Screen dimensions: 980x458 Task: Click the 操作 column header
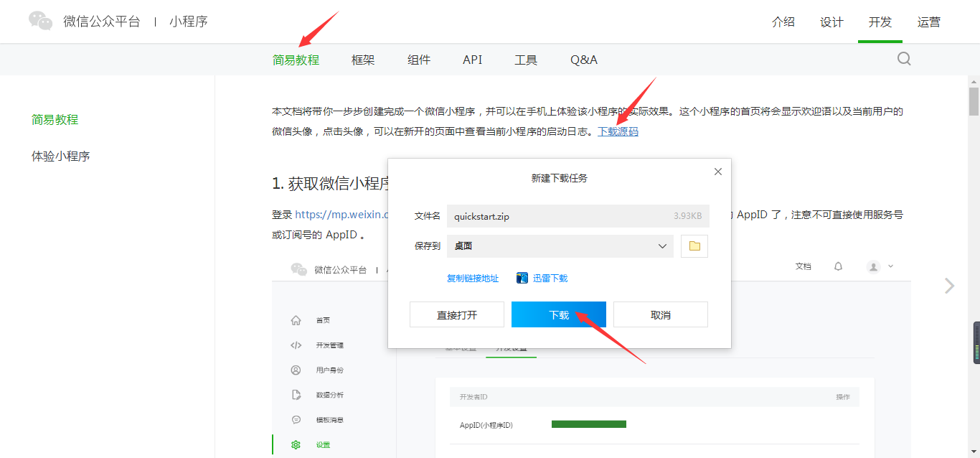coord(843,397)
